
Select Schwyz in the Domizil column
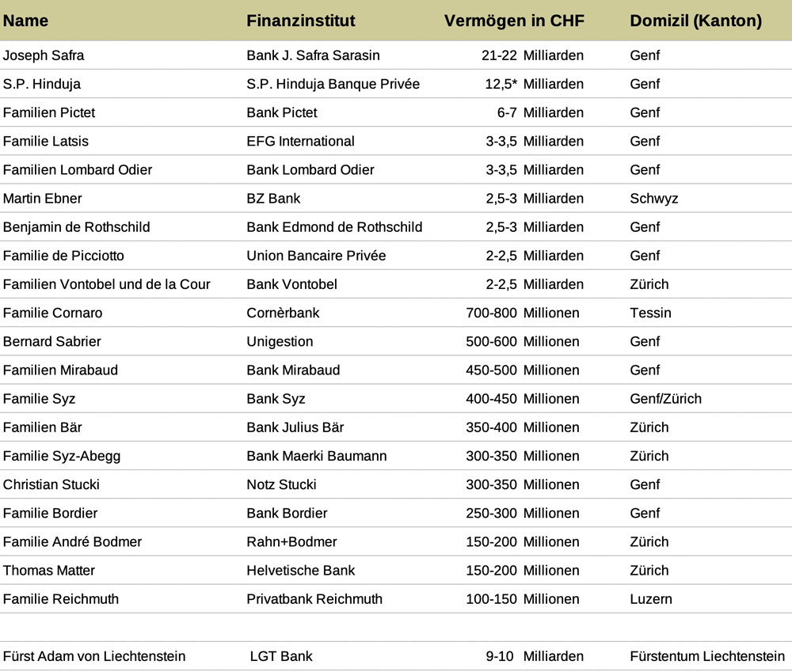click(653, 199)
